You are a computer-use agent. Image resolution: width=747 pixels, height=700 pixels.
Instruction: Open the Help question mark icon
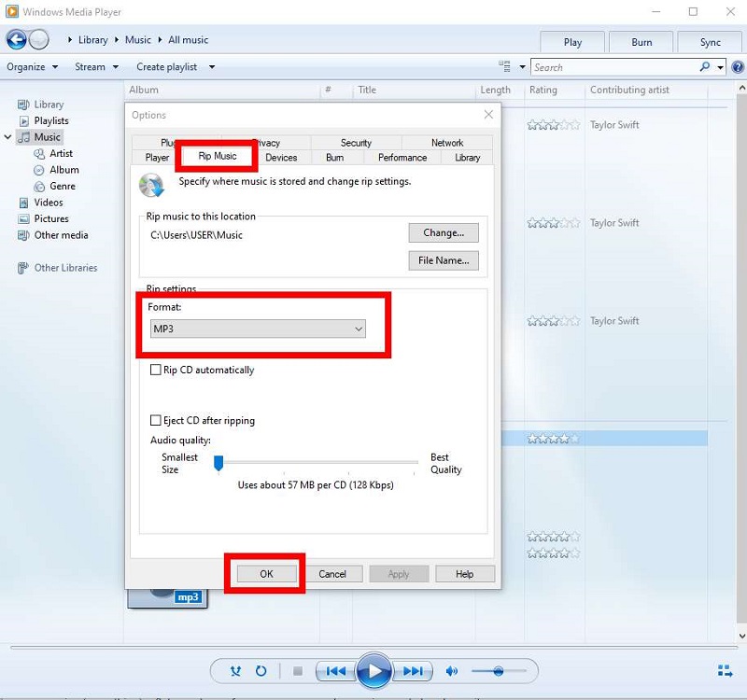(738, 67)
